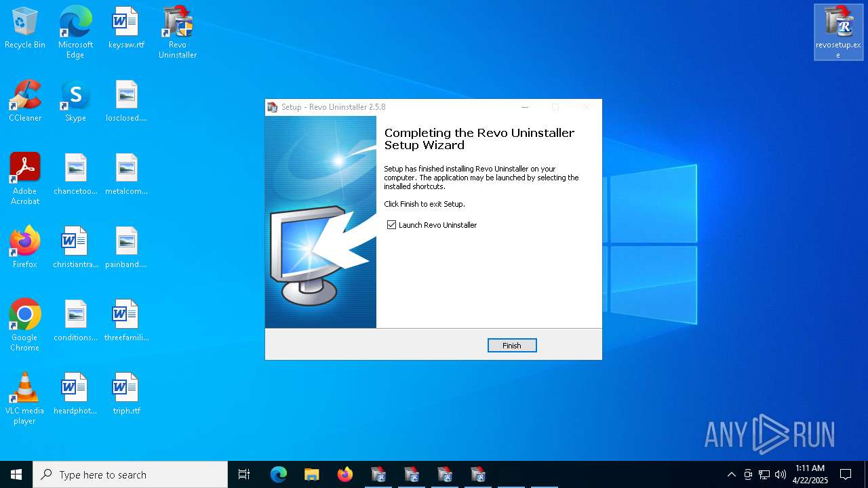Screen dimensions: 868x488
Task: Select the keysaw.rtf desktop file
Action: point(126,28)
